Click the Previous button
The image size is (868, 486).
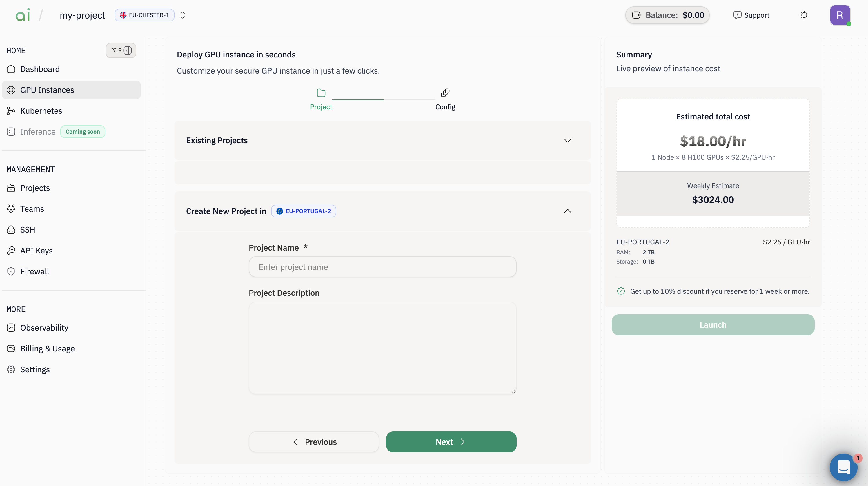pyautogui.click(x=314, y=442)
